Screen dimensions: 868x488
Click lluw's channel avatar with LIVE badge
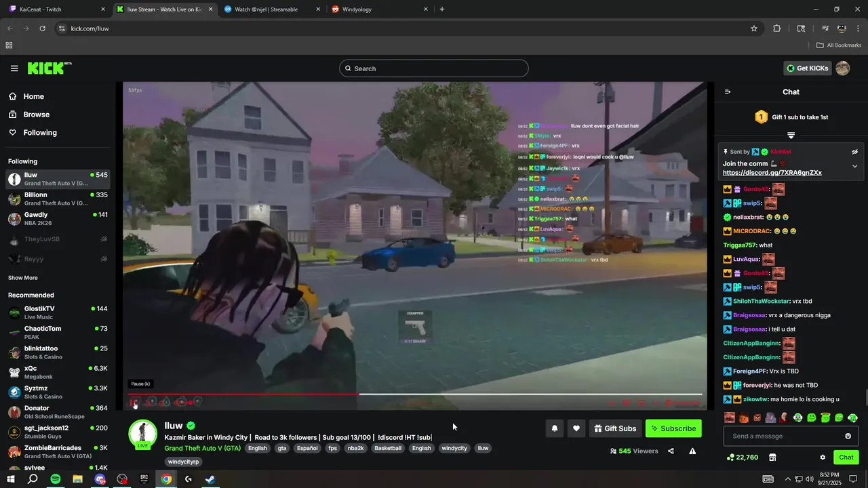coord(142,435)
